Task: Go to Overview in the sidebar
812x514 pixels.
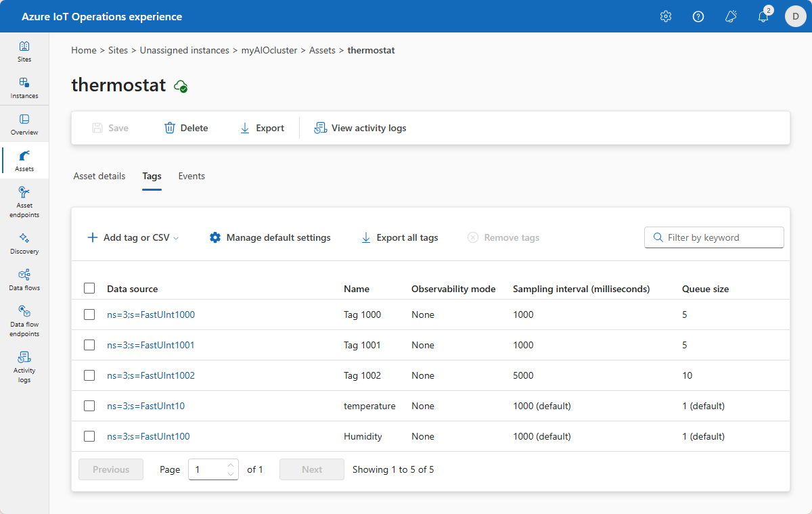Action: 24,124
